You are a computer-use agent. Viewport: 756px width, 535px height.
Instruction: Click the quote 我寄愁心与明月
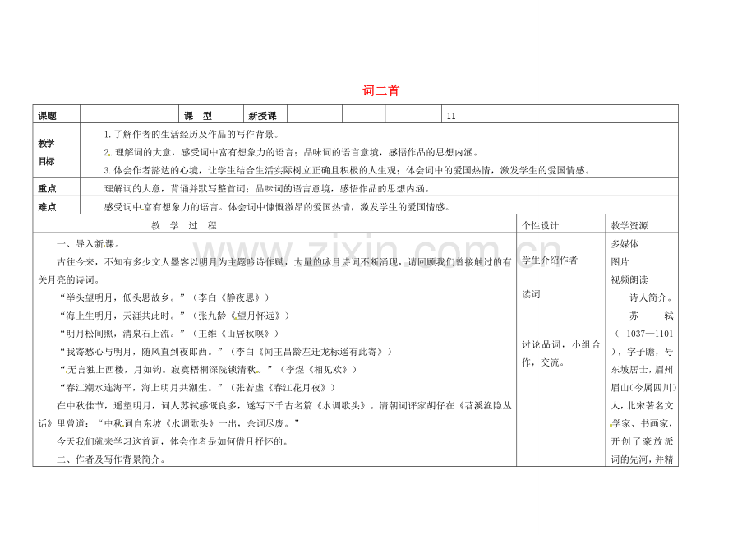click(x=226, y=352)
